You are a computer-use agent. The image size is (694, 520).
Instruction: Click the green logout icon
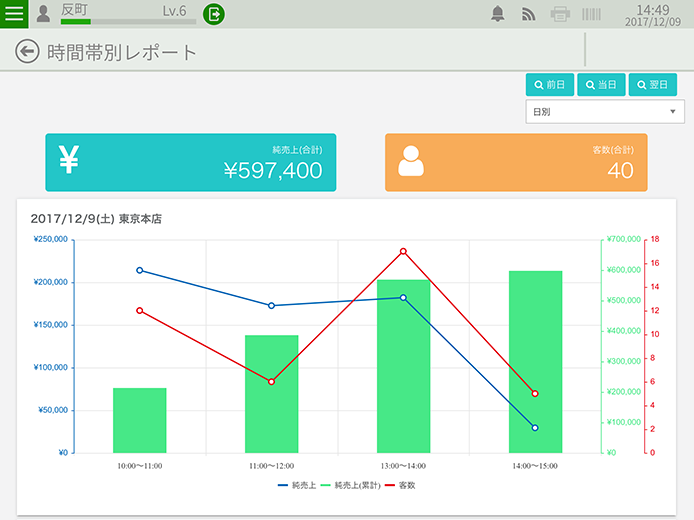[214, 14]
